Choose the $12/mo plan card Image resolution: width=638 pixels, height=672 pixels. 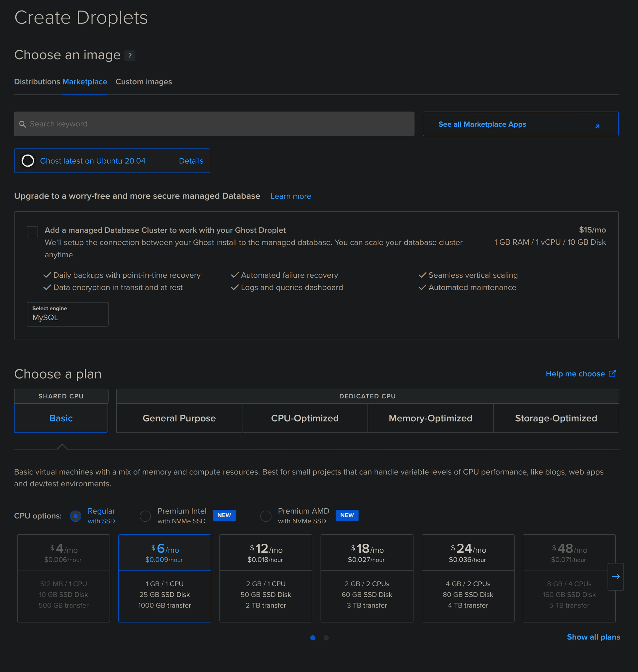[266, 578]
